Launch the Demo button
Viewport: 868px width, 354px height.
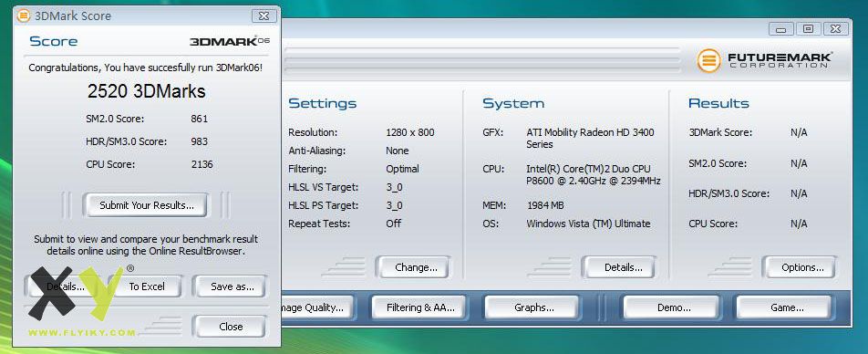tap(673, 307)
